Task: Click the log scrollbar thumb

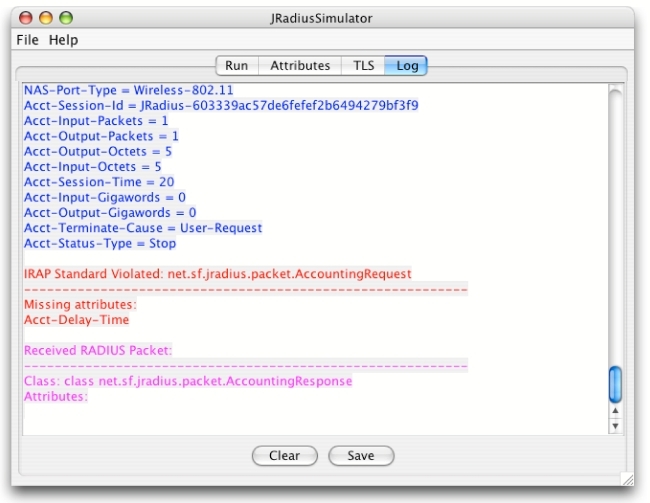Action: click(x=615, y=384)
